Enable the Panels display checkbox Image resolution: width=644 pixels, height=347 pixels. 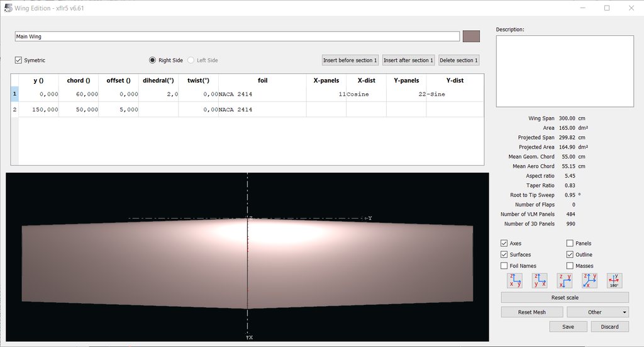pyautogui.click(x=570, y=243)
